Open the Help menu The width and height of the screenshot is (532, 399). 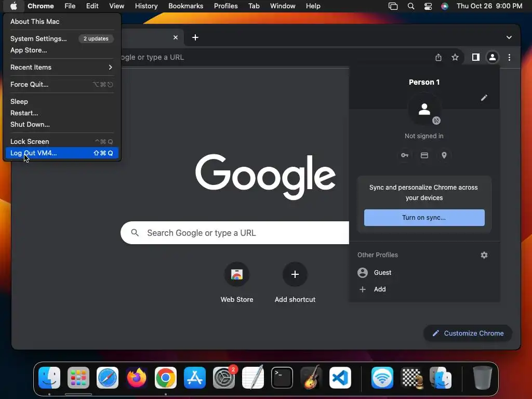pos(313,6)
